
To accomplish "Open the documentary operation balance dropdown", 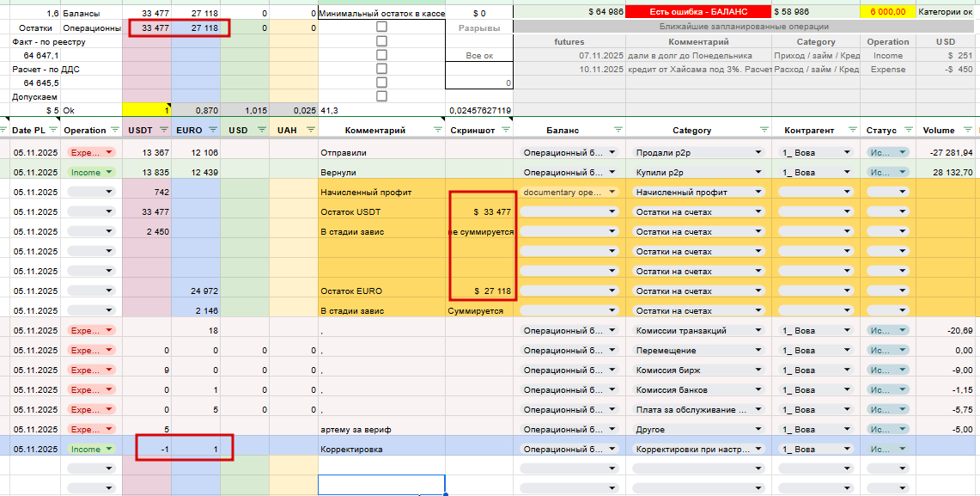I will pos(569,192).
